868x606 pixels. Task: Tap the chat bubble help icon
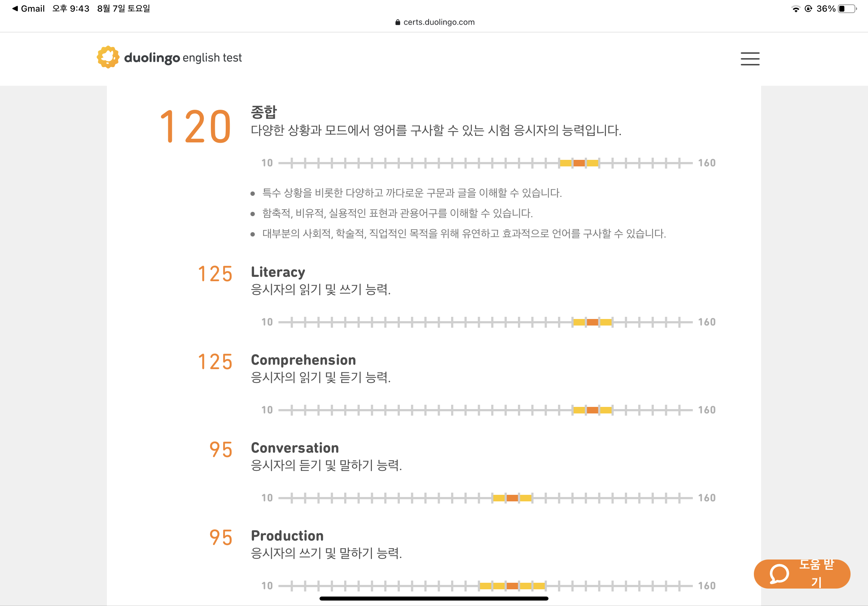pos(779,574)
